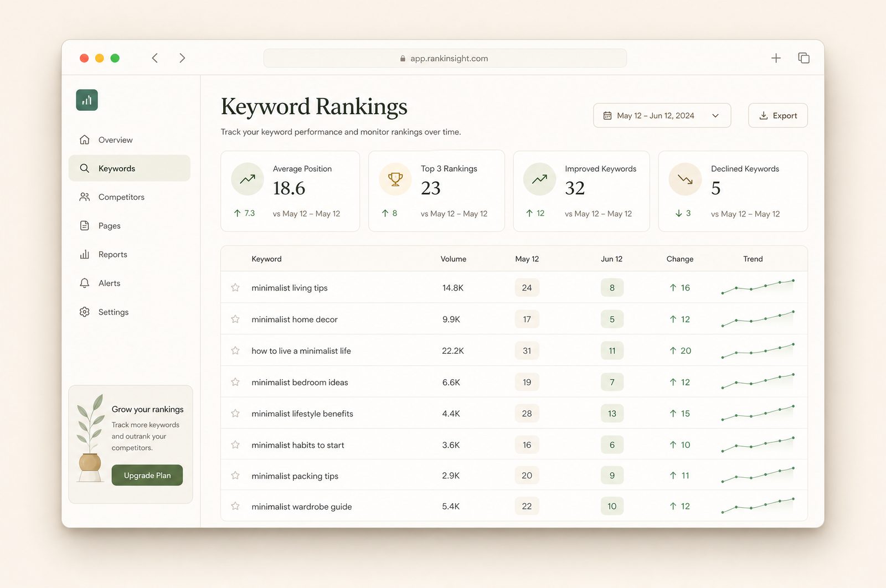This screenshot has width=886, height=588.
Task: Click the download arrow icon in Export
Action: (763, 116)
